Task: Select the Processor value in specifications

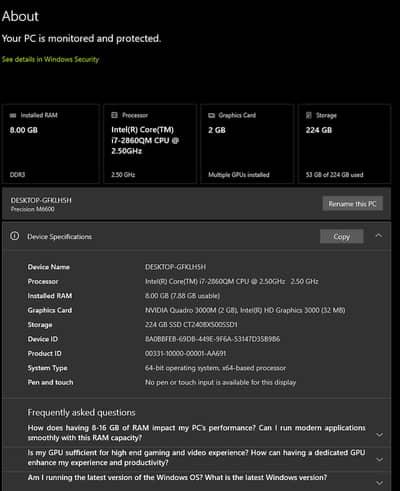Action: tap(231, 281)
